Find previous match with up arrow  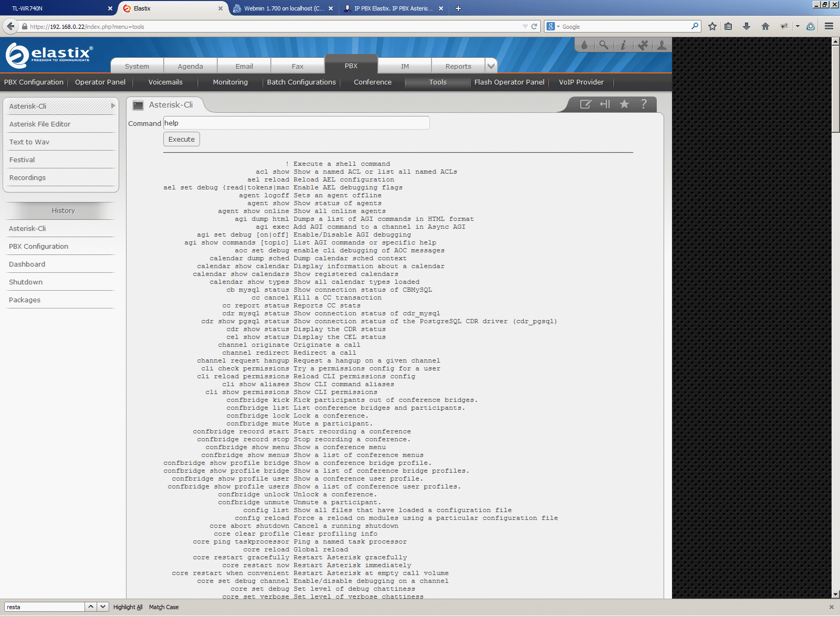pos(91,607)
